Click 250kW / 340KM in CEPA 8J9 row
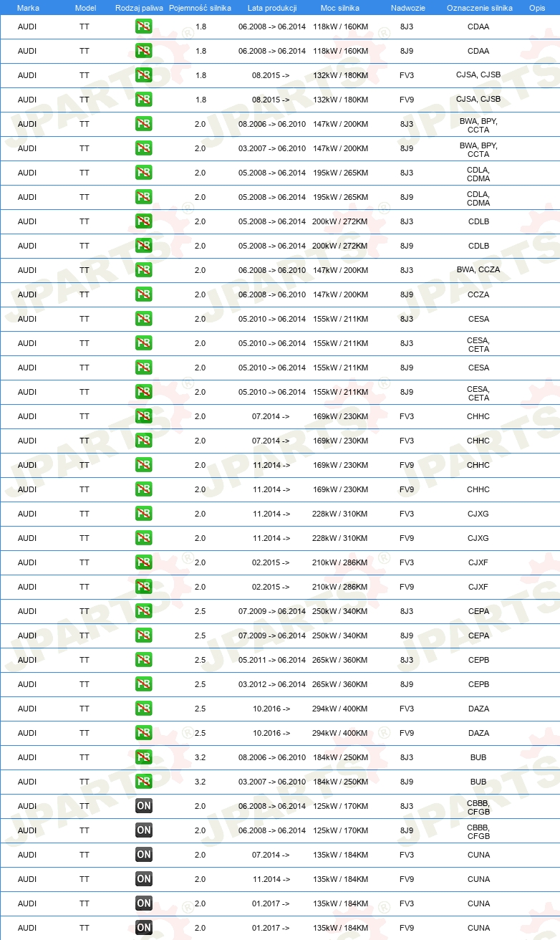Viewport: 560px width, 940px height. pyautogui.click(x=340, y=636)
